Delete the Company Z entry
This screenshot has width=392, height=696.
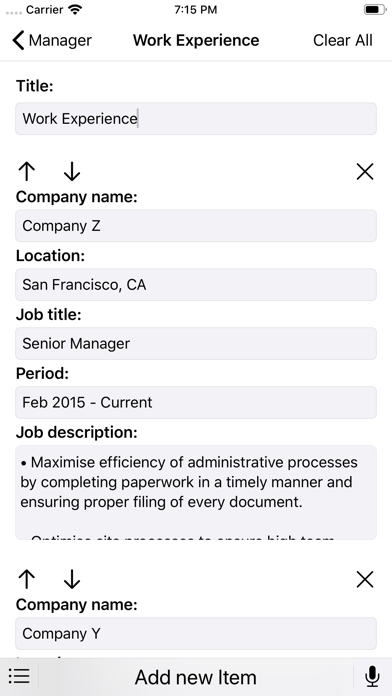pyautogui.click(x=365, y=171)
